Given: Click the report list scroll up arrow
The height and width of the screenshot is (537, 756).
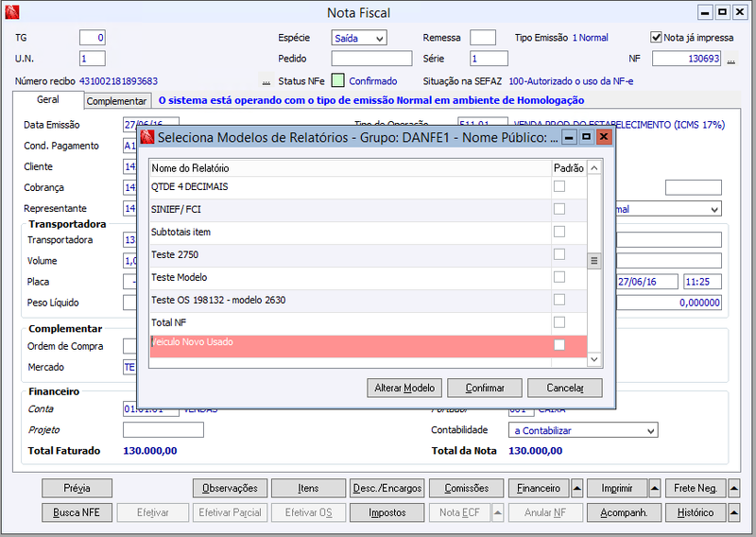Looking at the screenshot, I should 594,168.
